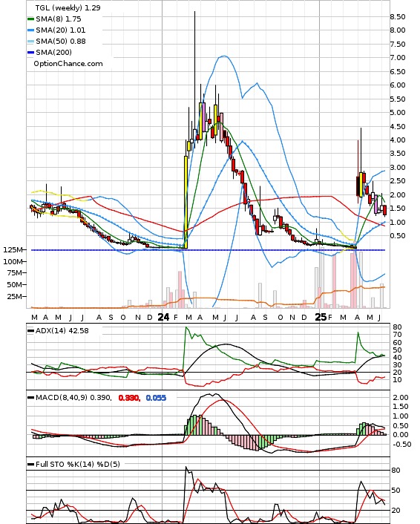This screenshot has width=420, height=524.
Task: Click the green SMA(8) legend swatch
Action: coord(30,19)
